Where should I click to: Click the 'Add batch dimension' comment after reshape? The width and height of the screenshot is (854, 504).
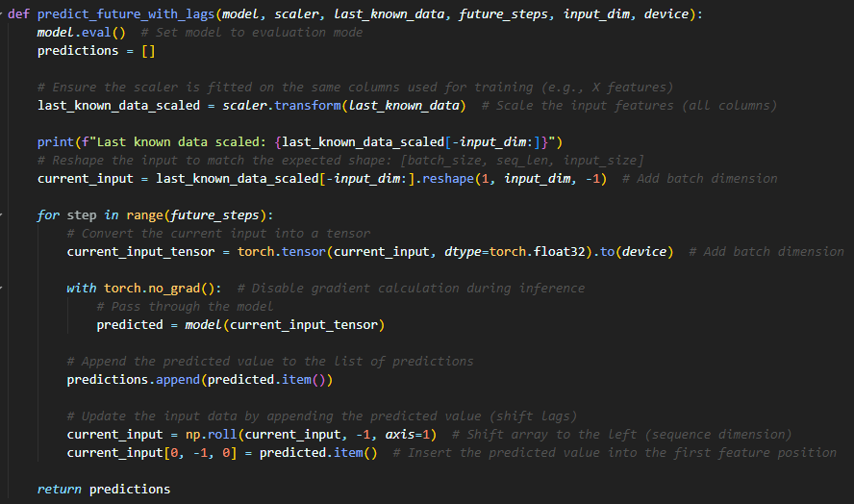700,179
